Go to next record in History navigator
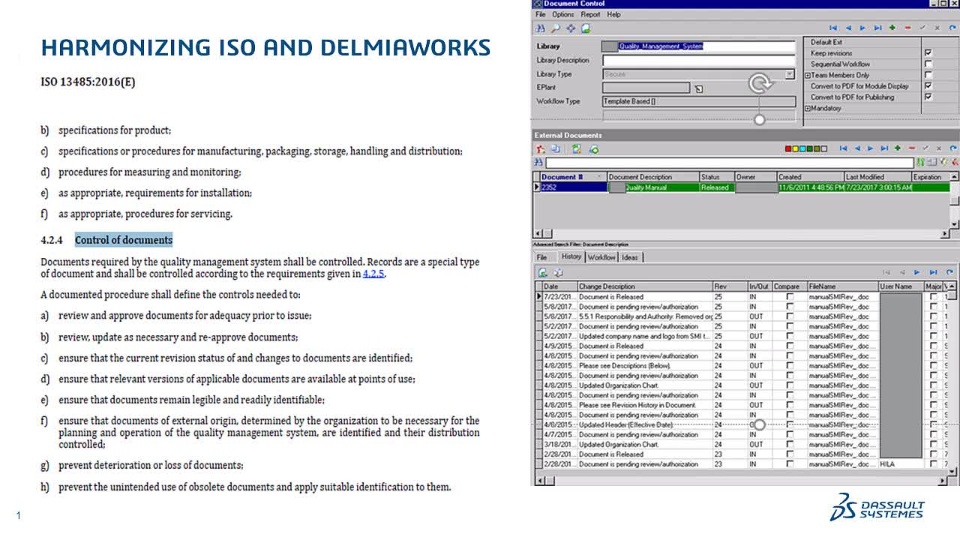 [917, 272]
